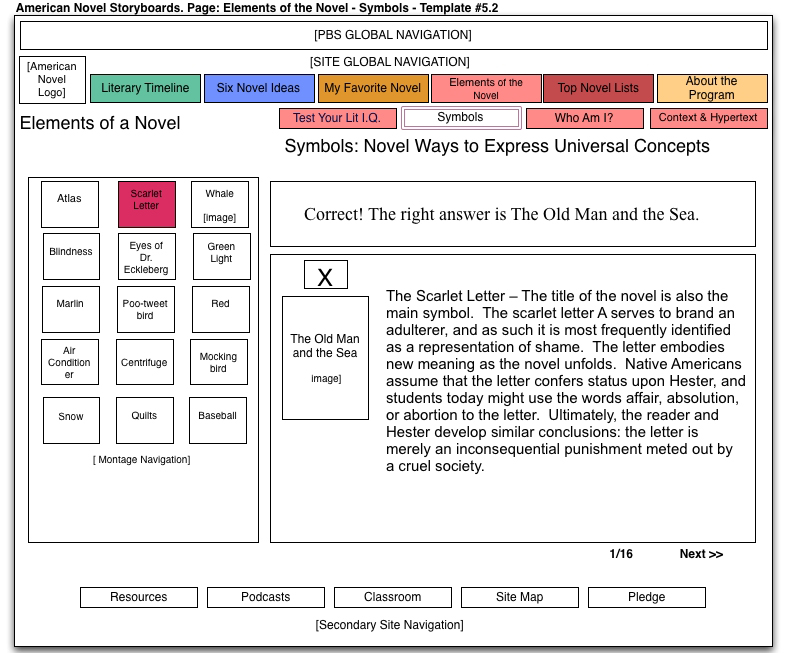
Task: Open the Literary Timeline tab
Action: [145, 88]
